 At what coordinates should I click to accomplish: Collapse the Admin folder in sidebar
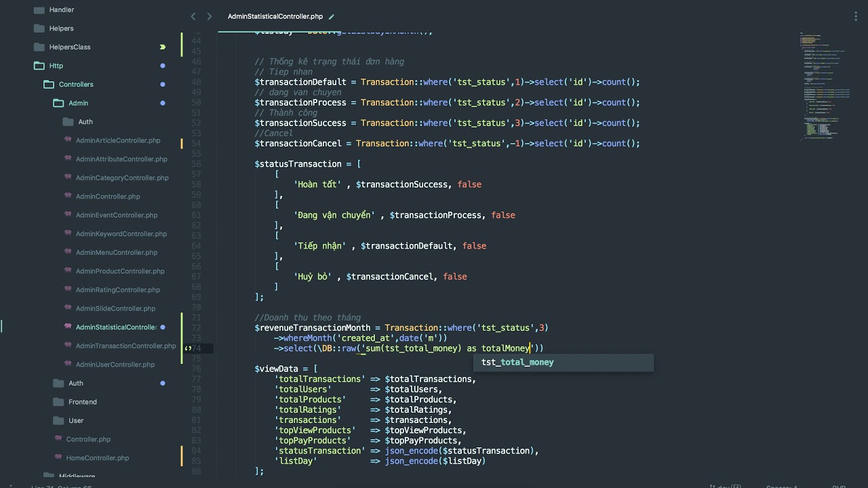point(58,103)
